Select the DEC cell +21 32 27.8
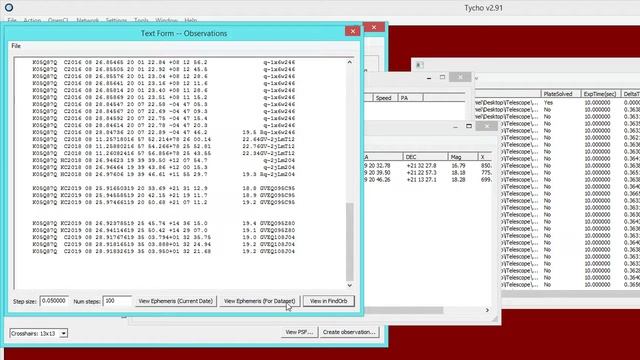This screenshot has width=640, height=360. click(x=422, y=166)
